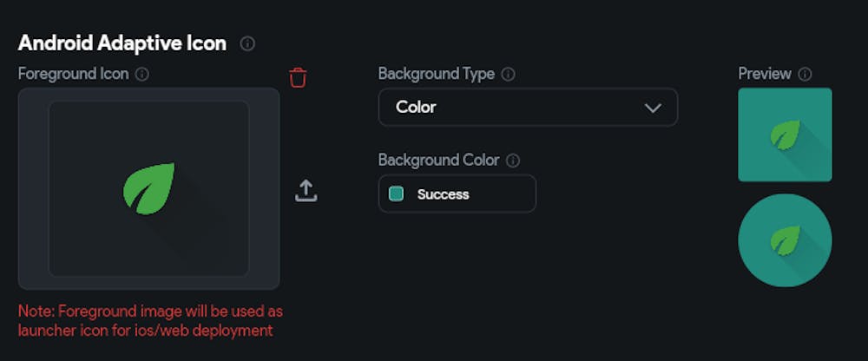Screen dimensions: 868x361
Task: Click the teal Background Color swatch
Action: coord(397,194)
